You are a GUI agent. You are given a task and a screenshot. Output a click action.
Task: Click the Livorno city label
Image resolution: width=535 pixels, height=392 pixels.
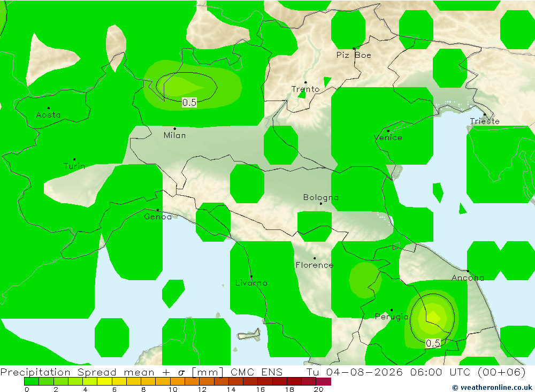point(251,283)
